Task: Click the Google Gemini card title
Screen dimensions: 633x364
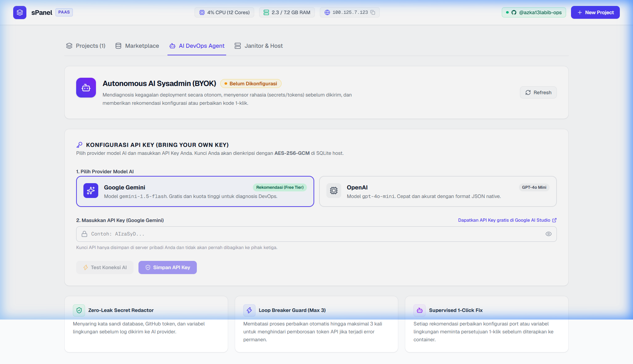Action: [x=125, y=187]
